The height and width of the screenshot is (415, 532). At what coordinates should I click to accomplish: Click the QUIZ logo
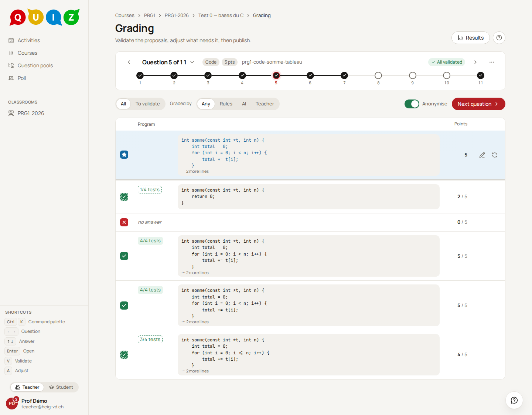[x=45, y=17]
